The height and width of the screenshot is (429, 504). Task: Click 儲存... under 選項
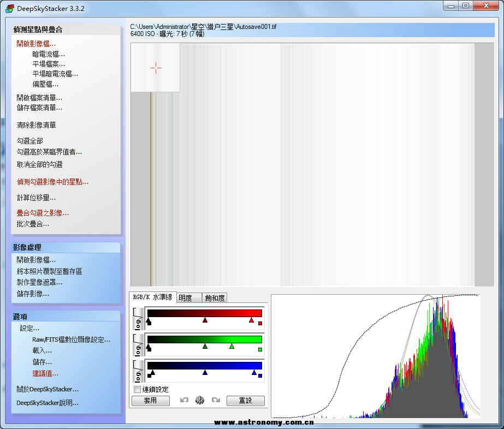(x=42, y=362)
